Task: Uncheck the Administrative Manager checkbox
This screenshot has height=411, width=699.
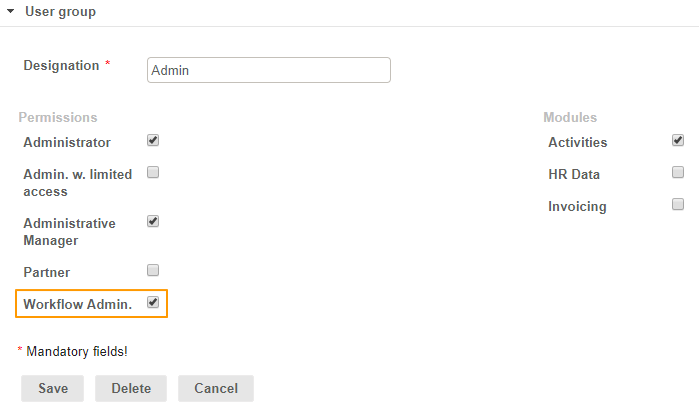Action: 153,221
